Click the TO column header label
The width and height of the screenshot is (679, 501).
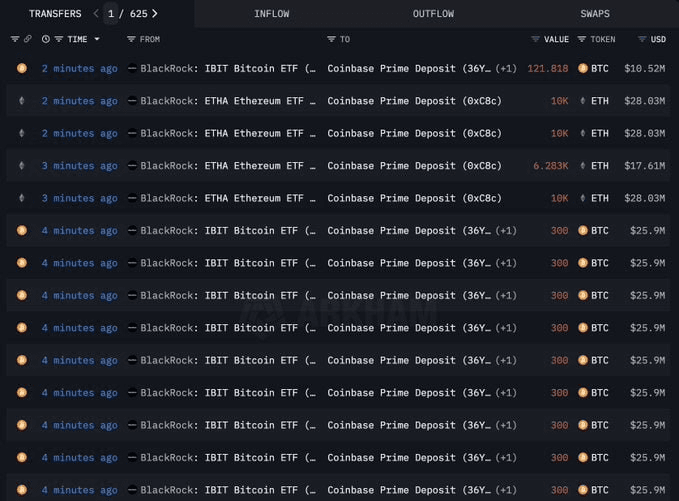(x=345, y=39)
